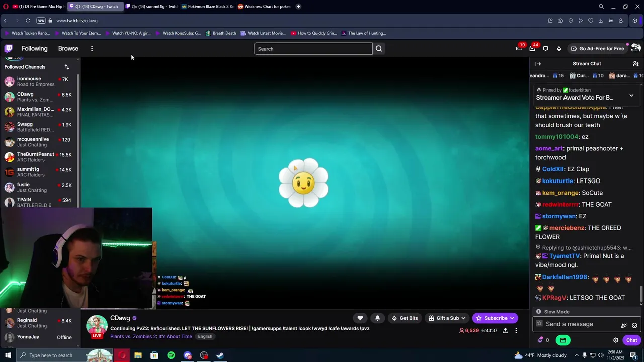Viewport: 644px width, 362px height.
Task: Open the Get Bits diamond icon in header
Action: click(x=559, y=49)
